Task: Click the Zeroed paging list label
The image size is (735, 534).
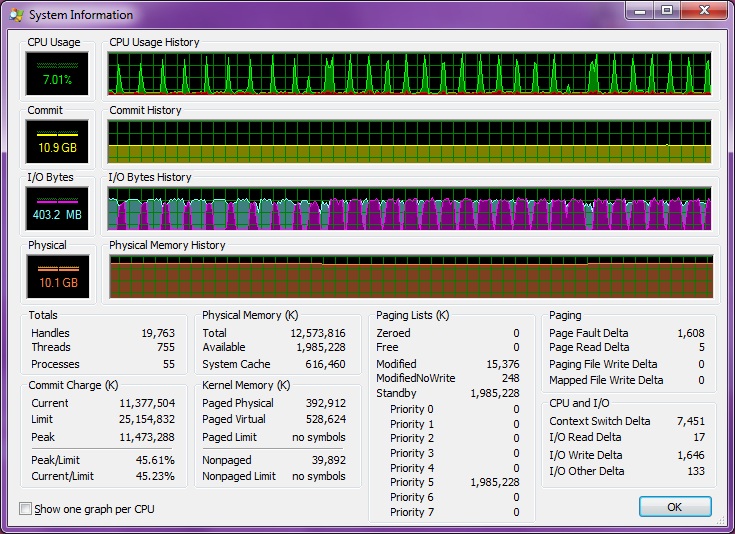Action: click(x=393, y=333)
